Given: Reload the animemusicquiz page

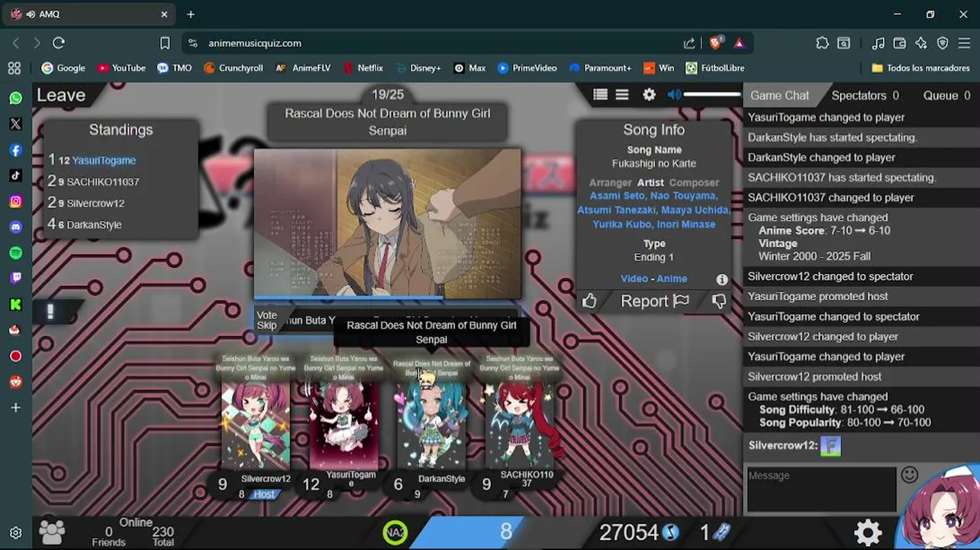Looking at the screenshot, I should (59, 44).
